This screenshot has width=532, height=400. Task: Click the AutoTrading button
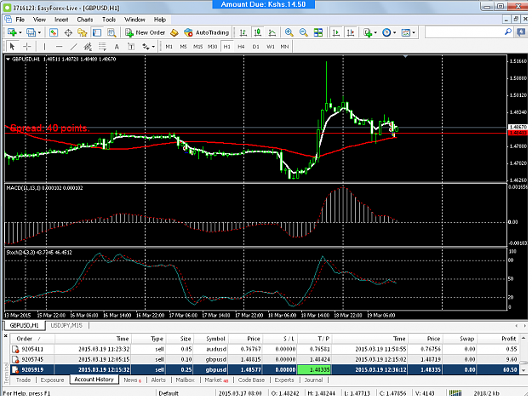207,32
